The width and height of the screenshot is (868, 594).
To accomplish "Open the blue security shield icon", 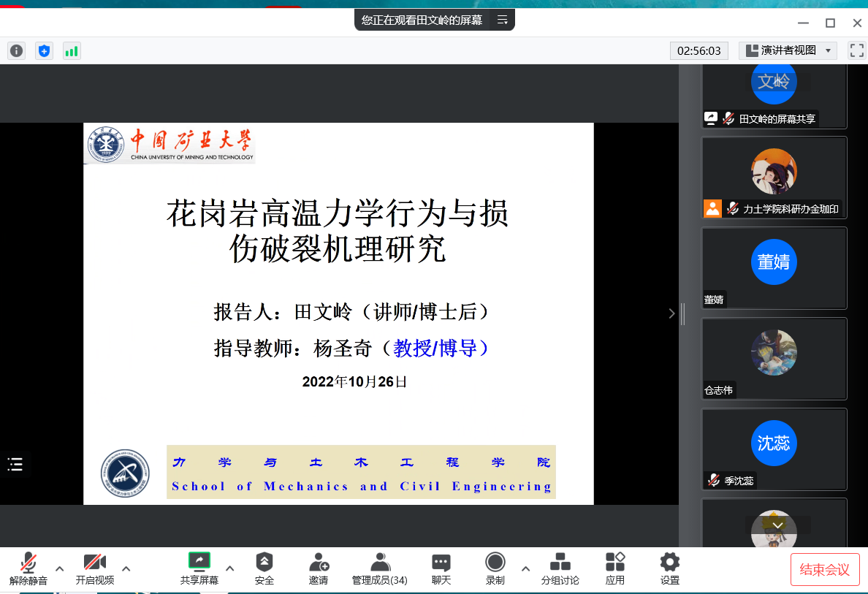I will tap(44, 50).
